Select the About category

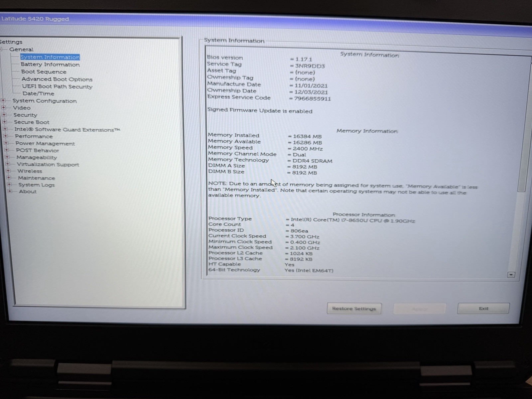28,192
